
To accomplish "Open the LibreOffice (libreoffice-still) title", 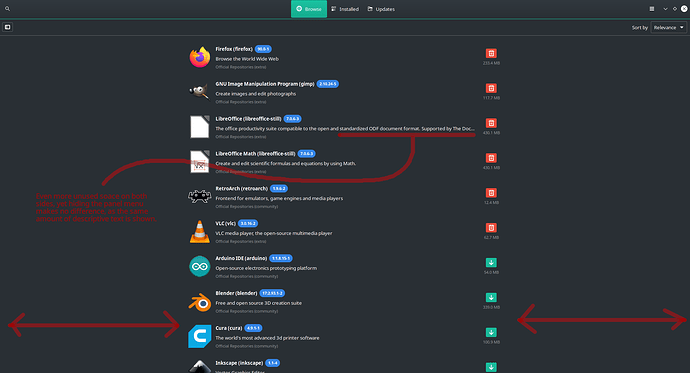I will pos(248,119).
